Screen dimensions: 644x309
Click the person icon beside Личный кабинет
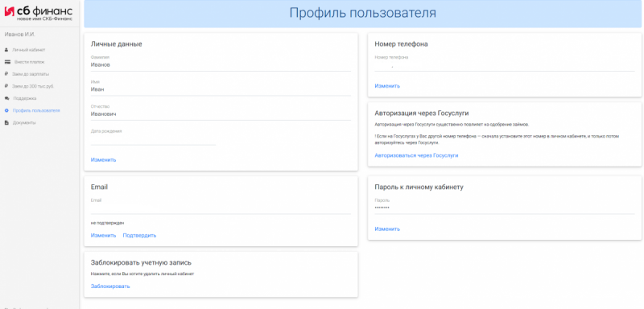click(x=6, y=50)
